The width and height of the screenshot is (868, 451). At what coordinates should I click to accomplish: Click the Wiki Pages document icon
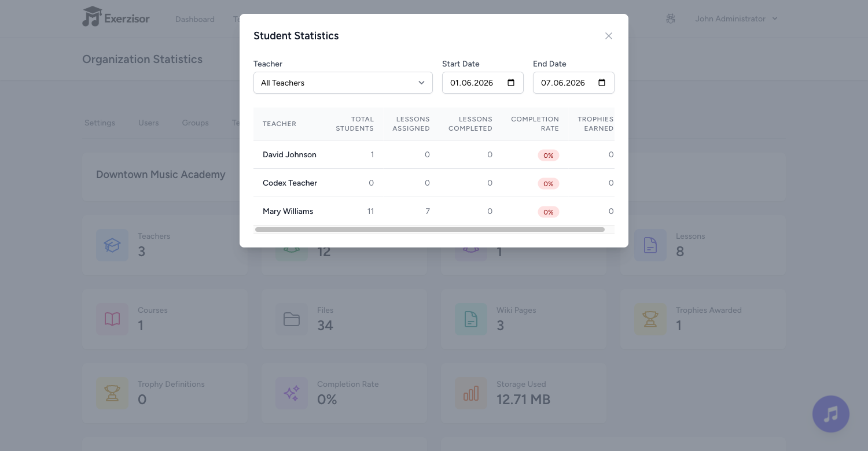471,319
